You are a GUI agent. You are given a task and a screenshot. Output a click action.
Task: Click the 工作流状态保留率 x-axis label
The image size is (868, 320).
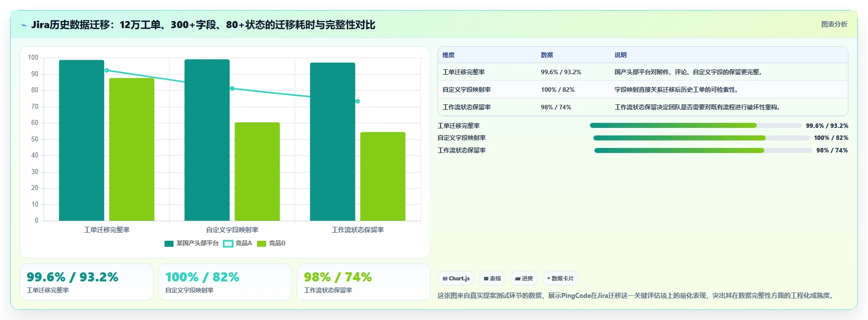357,230
